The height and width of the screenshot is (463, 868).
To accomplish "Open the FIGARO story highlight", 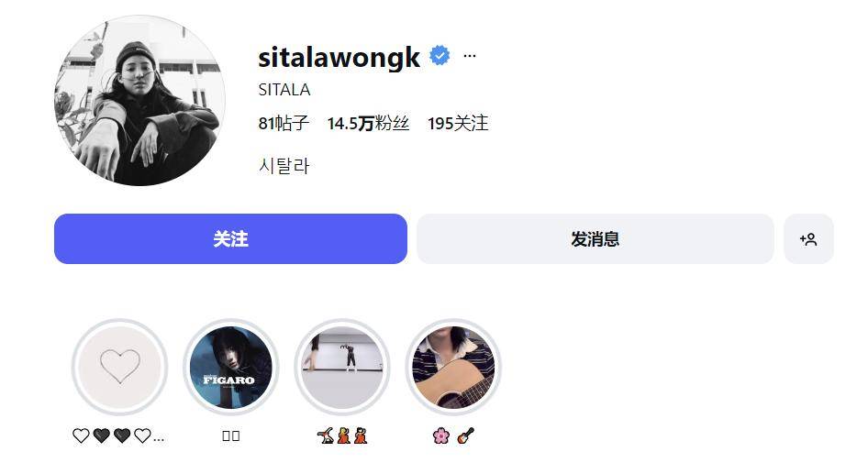I will 230,367.
